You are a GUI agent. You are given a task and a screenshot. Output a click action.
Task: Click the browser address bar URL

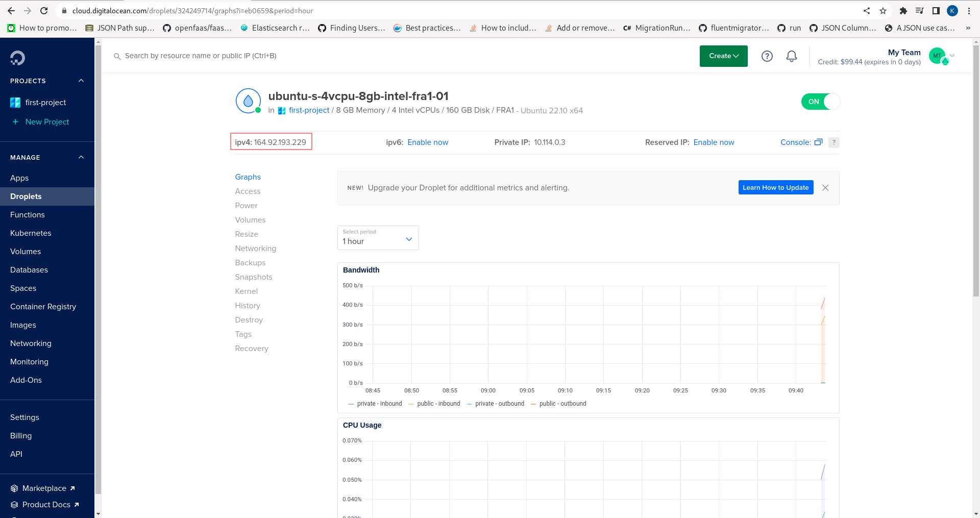(192, 11)
